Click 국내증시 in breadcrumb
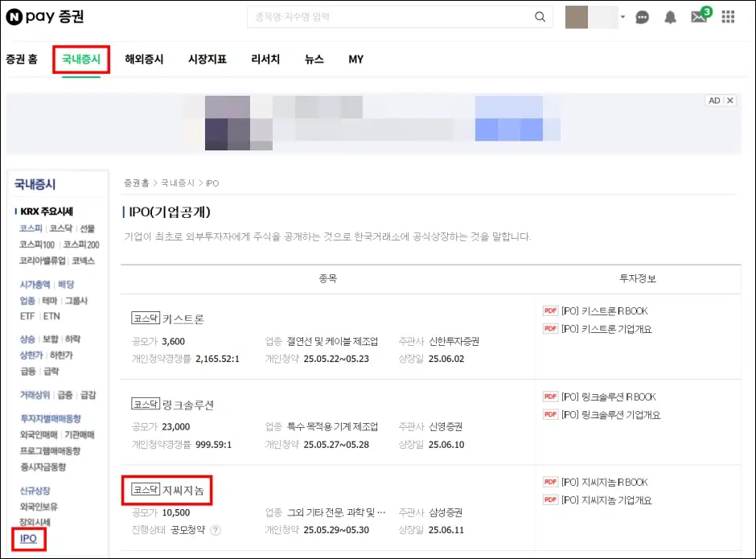Image resolution: width=756 pixels, height=559 pixels. click(x=178, y=183)
